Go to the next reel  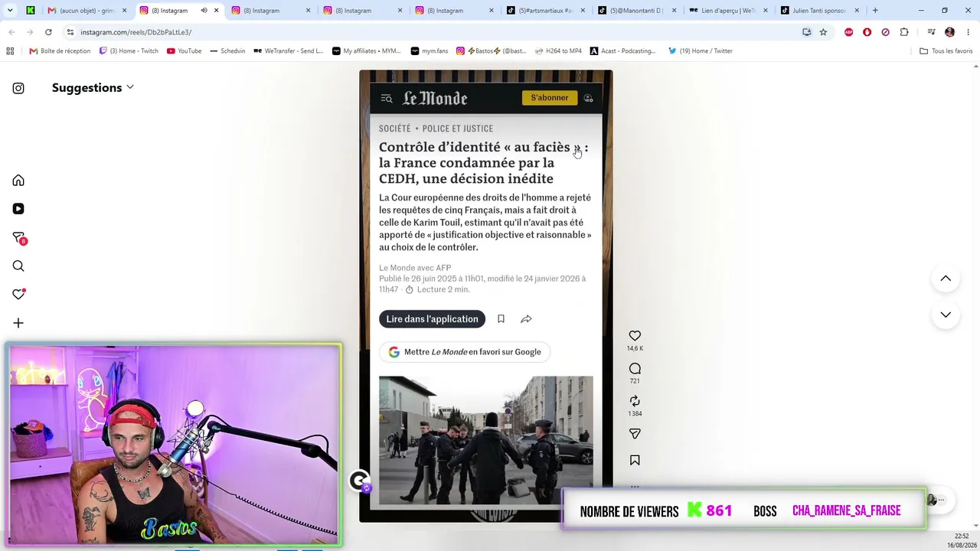946,315
